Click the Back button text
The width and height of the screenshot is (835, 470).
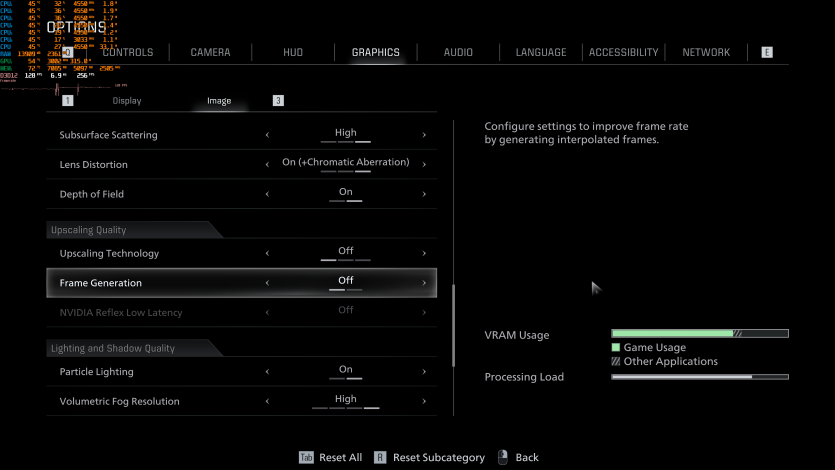tap(526, 457)
